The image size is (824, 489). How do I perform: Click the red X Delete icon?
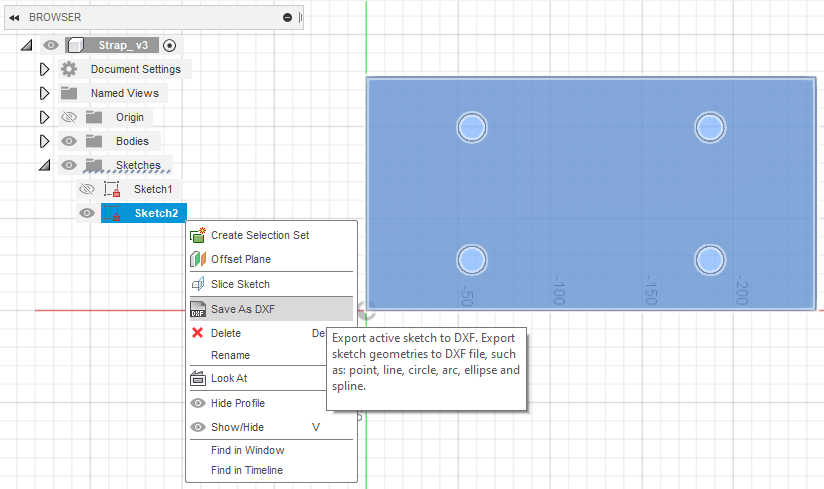point(197,333)
